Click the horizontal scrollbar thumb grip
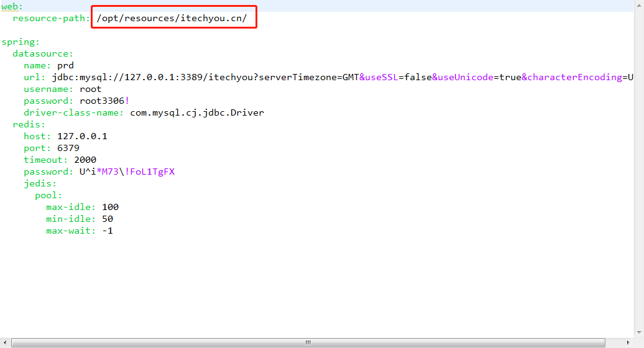644x348 pixels. click(307, 342)
